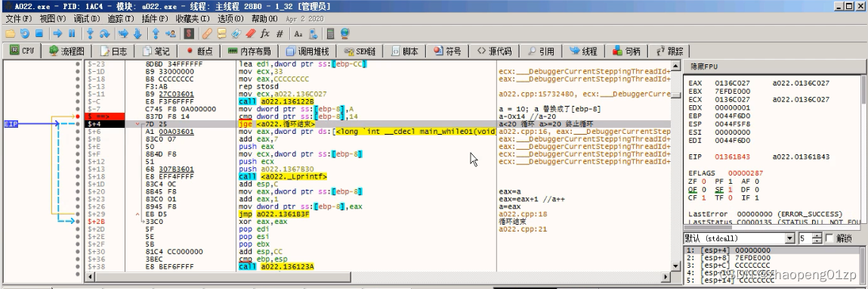The width and height of the screenshot is (868, 289).
Task: Open the Labels tag icon
Action: pyautogui.click(x=236, y=33)
